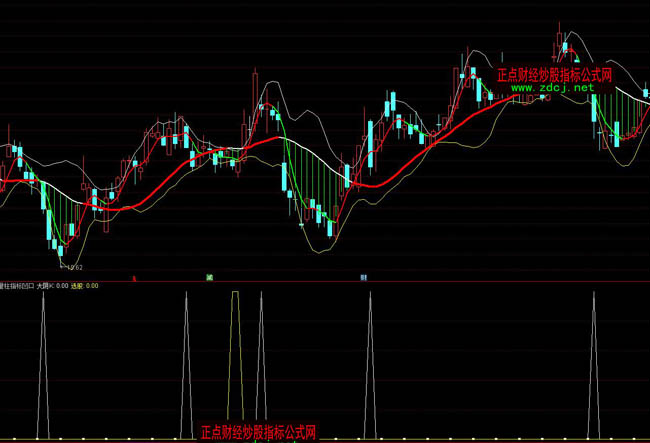
Task: Click the red divider between chart and indicator
Action: pos(325,281)
